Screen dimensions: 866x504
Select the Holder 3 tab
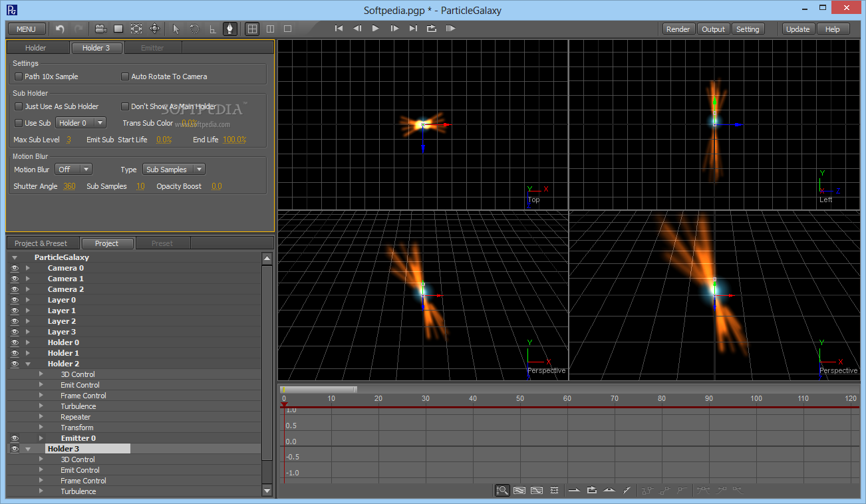click(96, 48)
